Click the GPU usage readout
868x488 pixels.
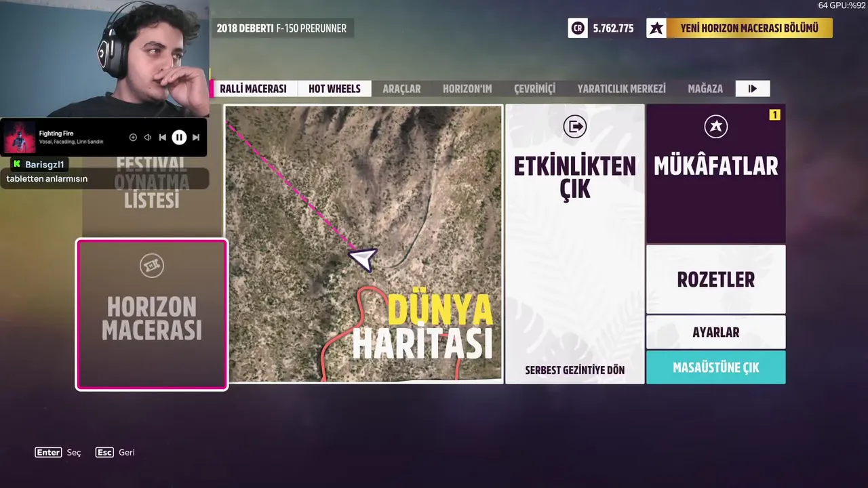click(x=842, y=5)
